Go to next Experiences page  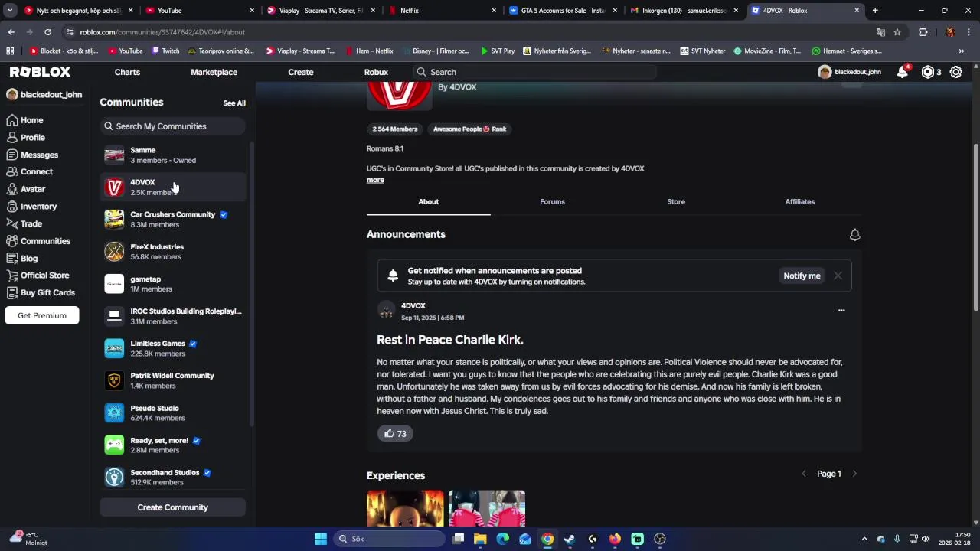[854, 474]
